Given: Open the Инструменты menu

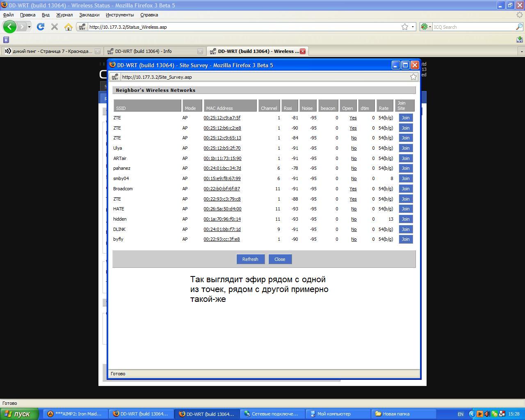Looking at the screenshot, I should click(120, 15).
